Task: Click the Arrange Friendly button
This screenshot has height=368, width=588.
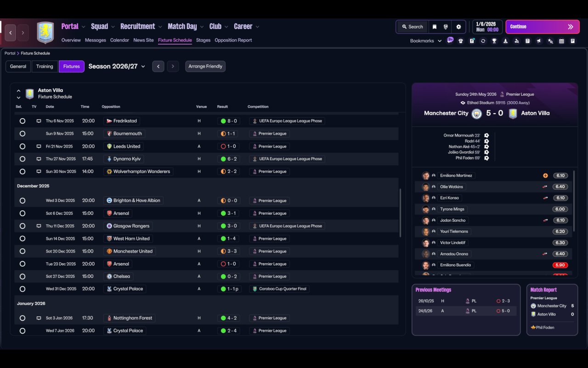Action: (205, 66)
